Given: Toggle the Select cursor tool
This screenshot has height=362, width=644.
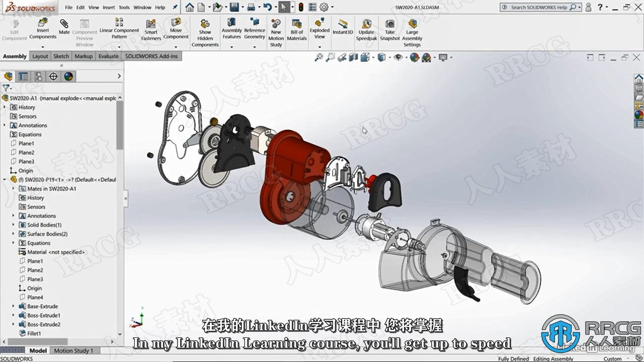Looking at the screenshot, I should click(284, 7).
